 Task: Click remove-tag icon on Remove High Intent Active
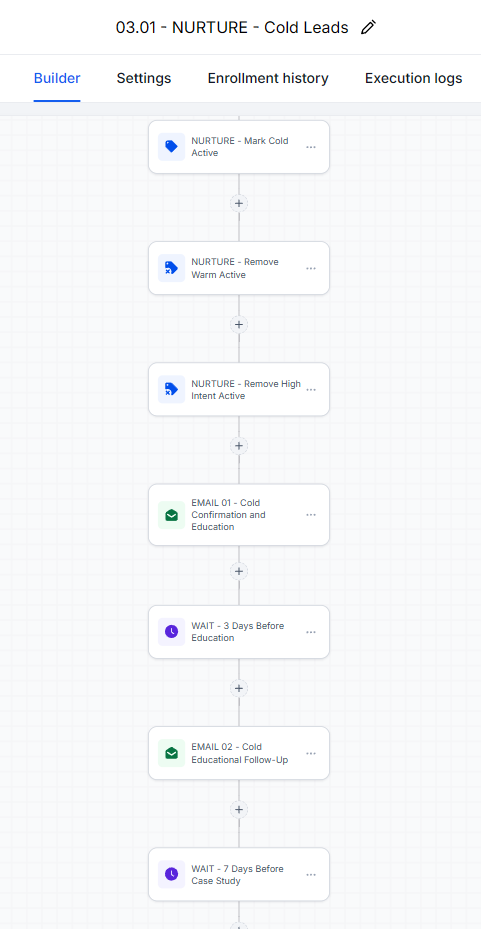click(x=171, y=389)
